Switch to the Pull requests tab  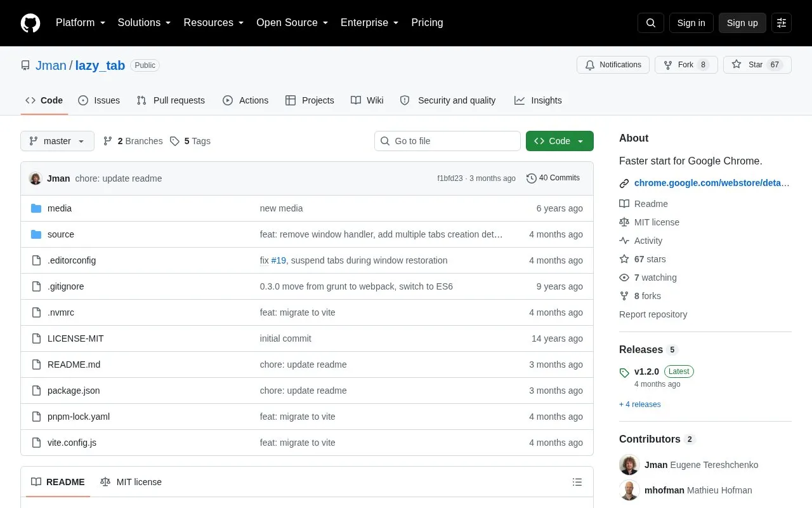(x=171, y=100)
